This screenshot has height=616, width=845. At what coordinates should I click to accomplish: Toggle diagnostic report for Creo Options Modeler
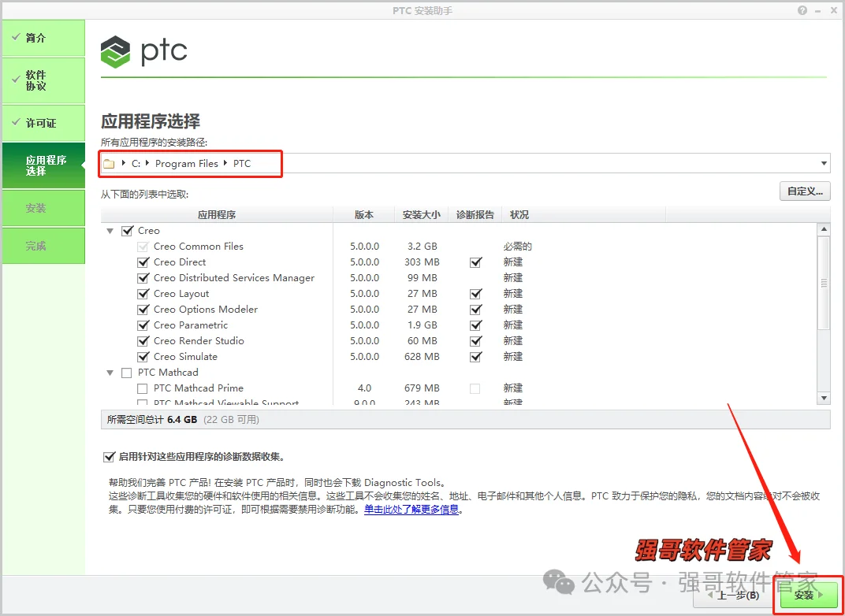pos(475,310)
